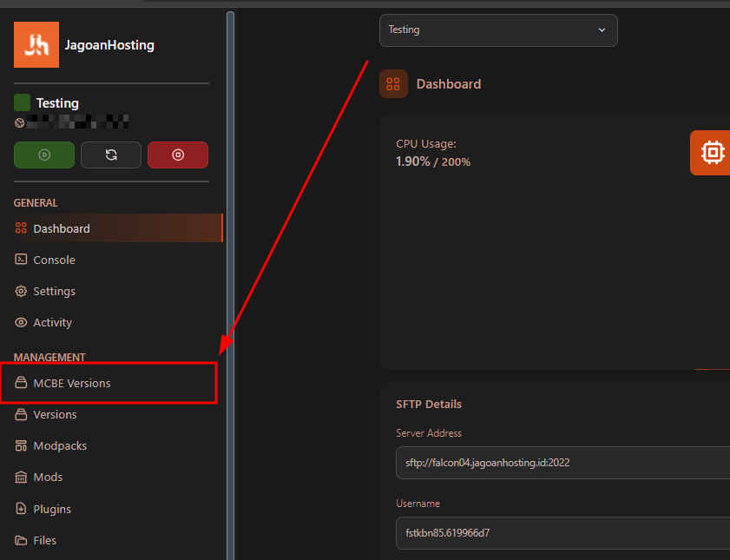Click the chevron on server selector

(602, 30)
